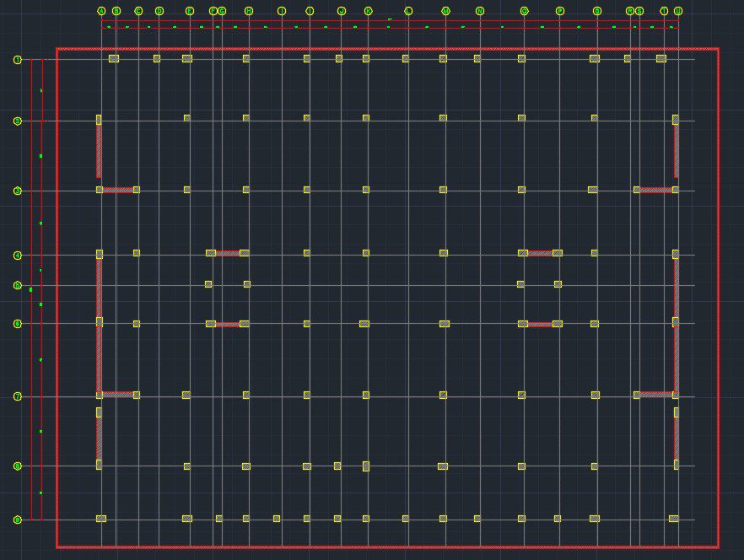Screen dimensions: 744x560
Task: Click the row grid bubble numbered 1
Action: (x=17, y=60)
